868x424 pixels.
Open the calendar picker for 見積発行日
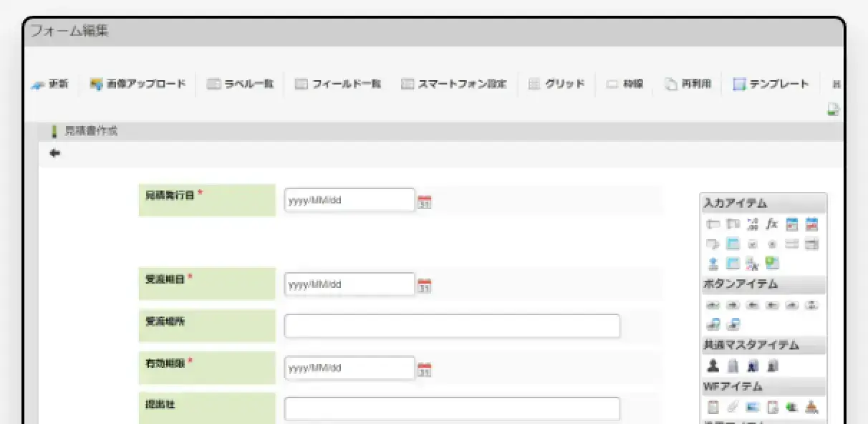click(425, 201)
